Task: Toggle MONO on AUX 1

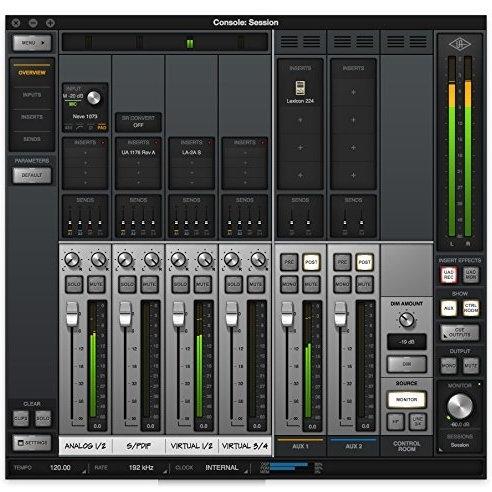Action: (x=289, y=284)
